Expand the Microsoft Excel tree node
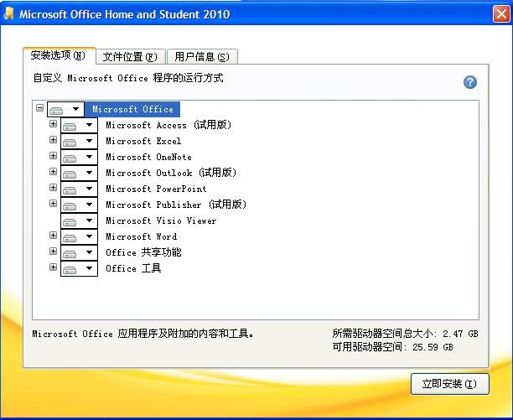 click(54, 140)
